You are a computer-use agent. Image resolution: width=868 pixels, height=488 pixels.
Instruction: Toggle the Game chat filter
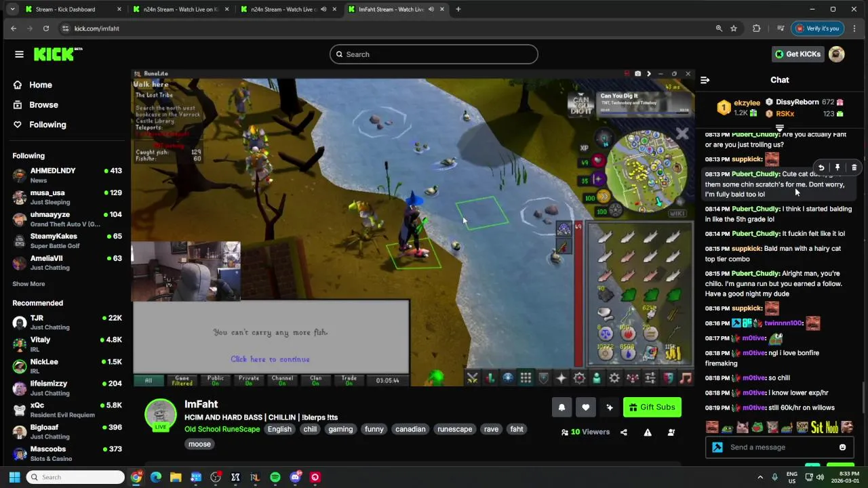click(x=182, y=380)
